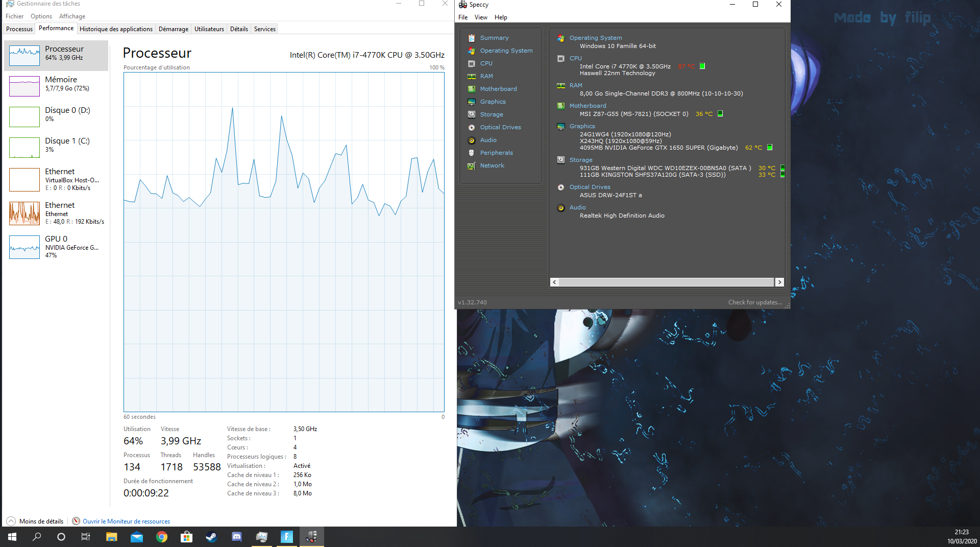
Task: Open Cortana from the taskbar
Action: (61, 537)
